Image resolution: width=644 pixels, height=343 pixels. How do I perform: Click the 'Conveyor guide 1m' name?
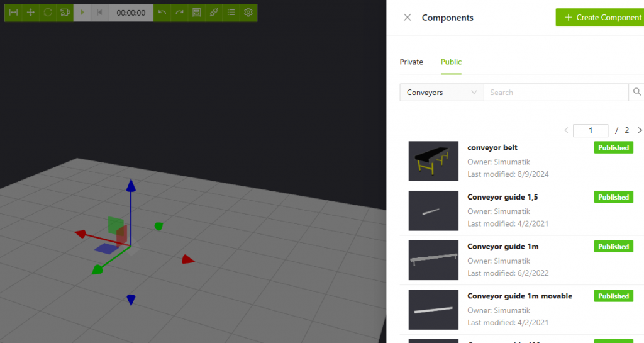coord(502,247)
